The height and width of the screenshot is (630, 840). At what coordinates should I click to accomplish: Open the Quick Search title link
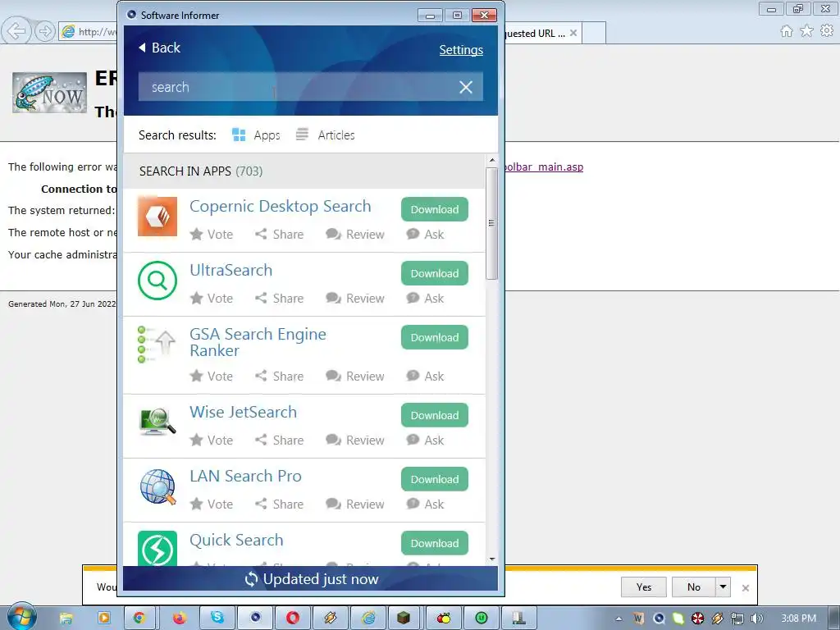[x=236, y=540]
